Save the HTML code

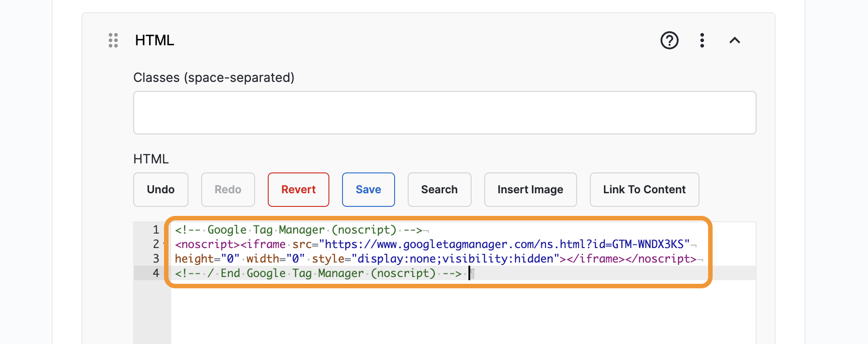coord(368,190)
